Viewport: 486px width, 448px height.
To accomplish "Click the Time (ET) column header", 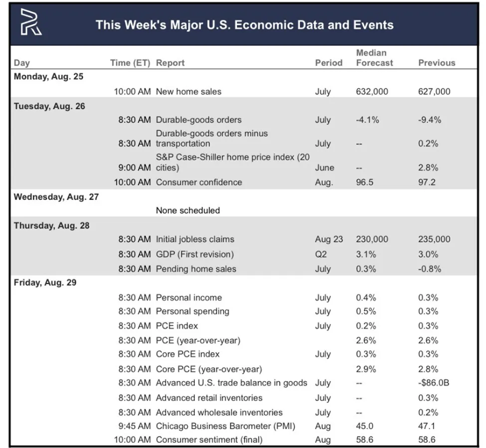I will click(x=130, y=63).
